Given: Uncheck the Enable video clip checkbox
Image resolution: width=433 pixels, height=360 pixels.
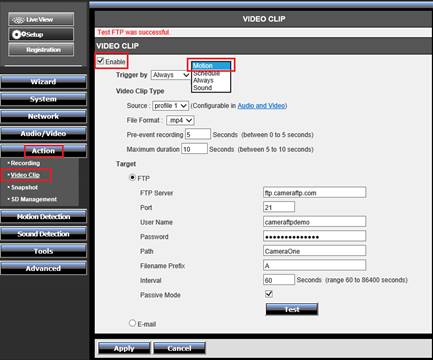Looking at the screenshot, I should pyautogui.click(x=100, y=61).
